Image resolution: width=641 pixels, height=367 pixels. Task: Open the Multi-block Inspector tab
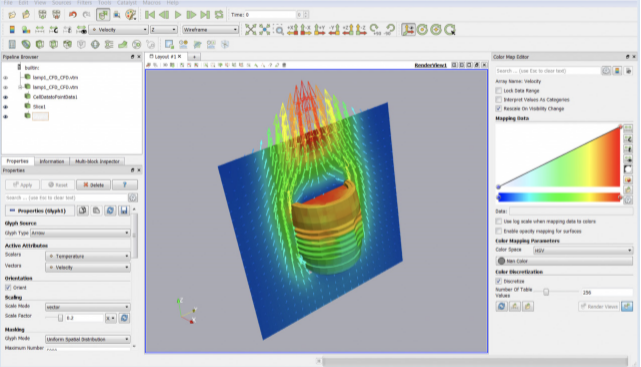click(97, 161)
